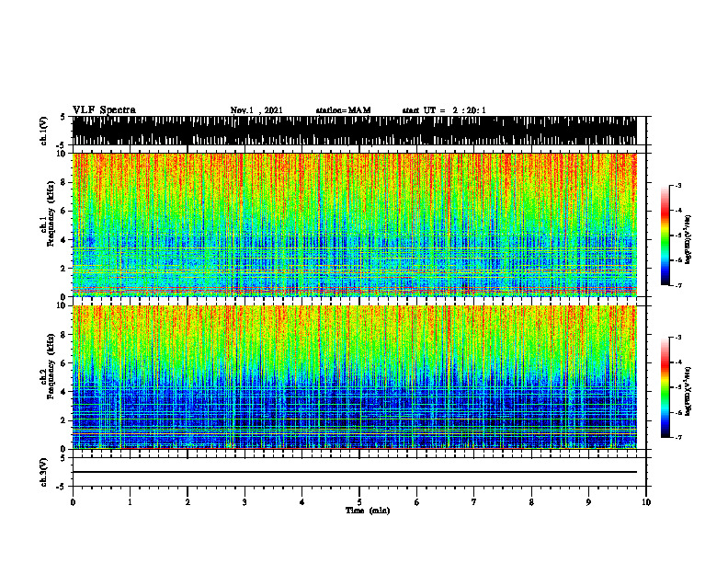This screenshot has height=563, width=728.
Task: Click the time axis tick label "0"
Action: [73, 502]
